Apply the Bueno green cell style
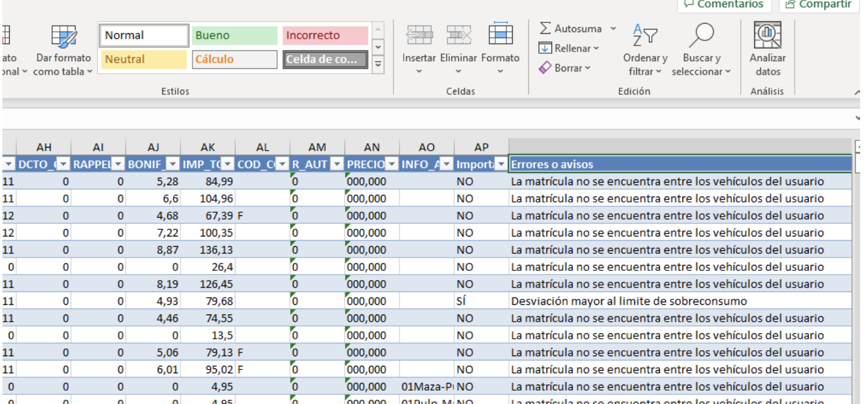 pyautogui.click(x=234, y=36)
